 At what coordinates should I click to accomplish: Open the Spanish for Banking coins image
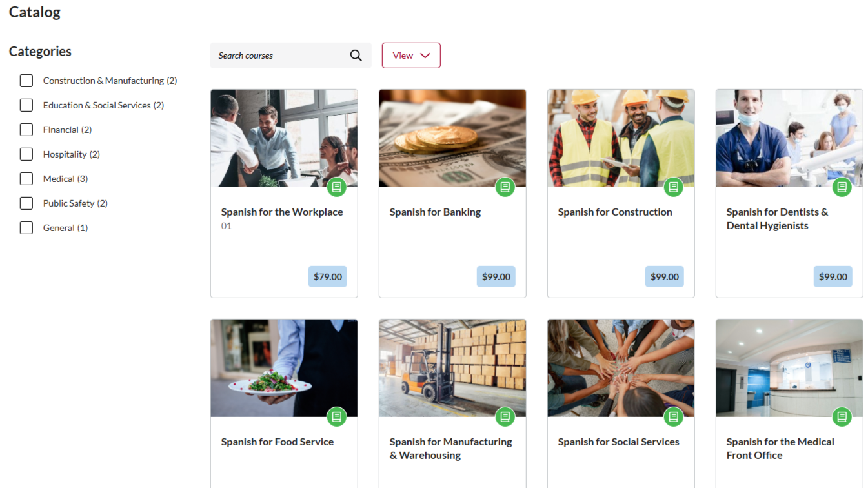click(452, 138)
